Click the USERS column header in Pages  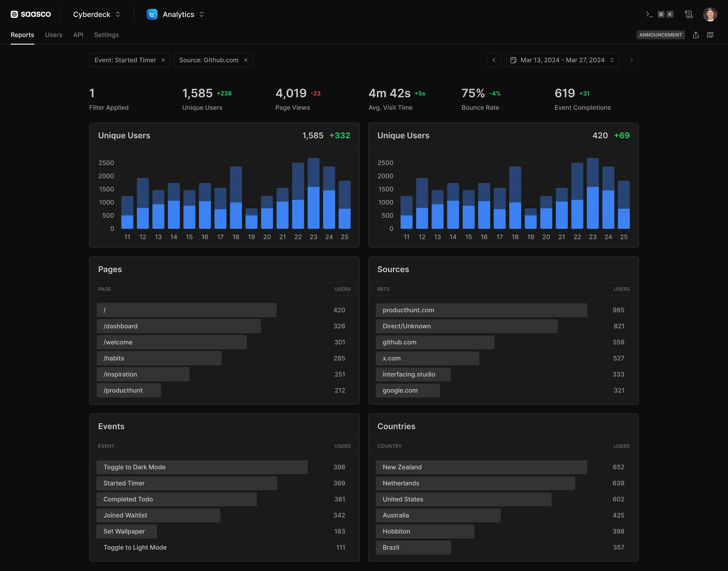(342, 289)
